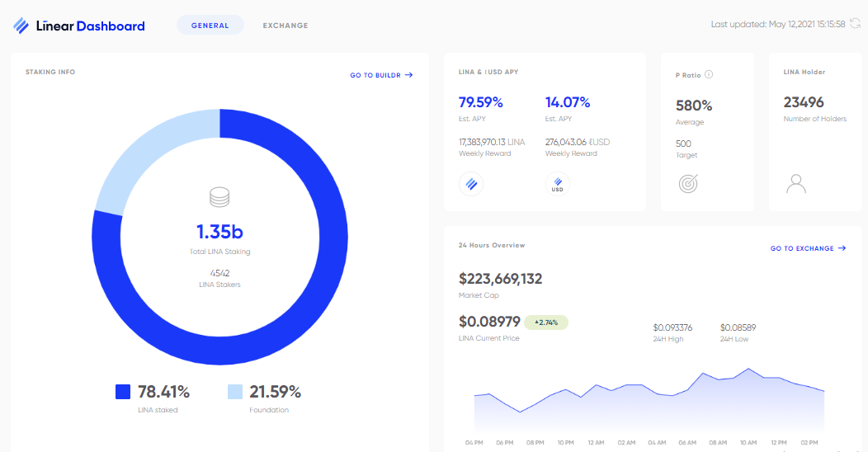Screen dimensions: 868x452
Task: Click the 24 Hours Overview heading
Action: tap(492, 245)
